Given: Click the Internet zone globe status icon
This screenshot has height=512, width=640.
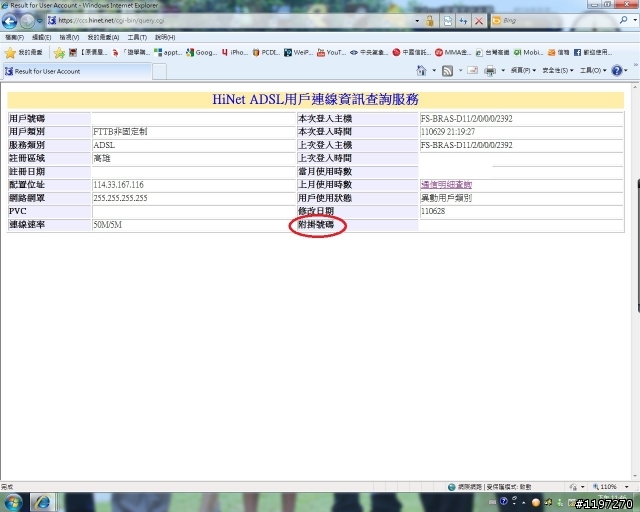Looking at the screenshot, I should click(x=451, y=487).
